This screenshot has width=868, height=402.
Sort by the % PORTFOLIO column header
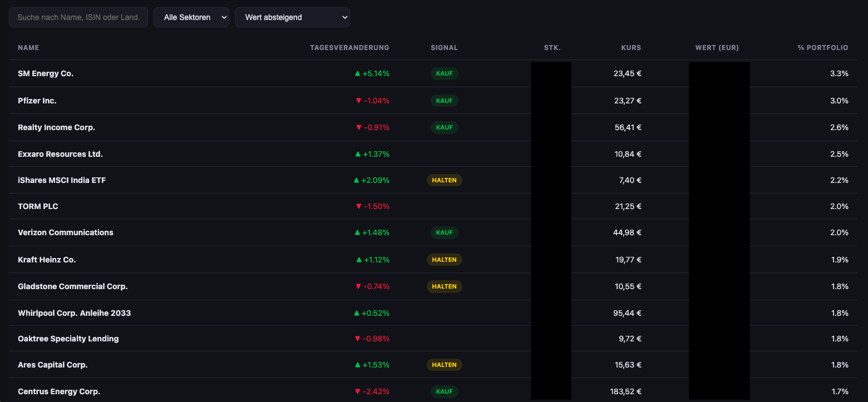pyautogui.click(x=822, y=48)
